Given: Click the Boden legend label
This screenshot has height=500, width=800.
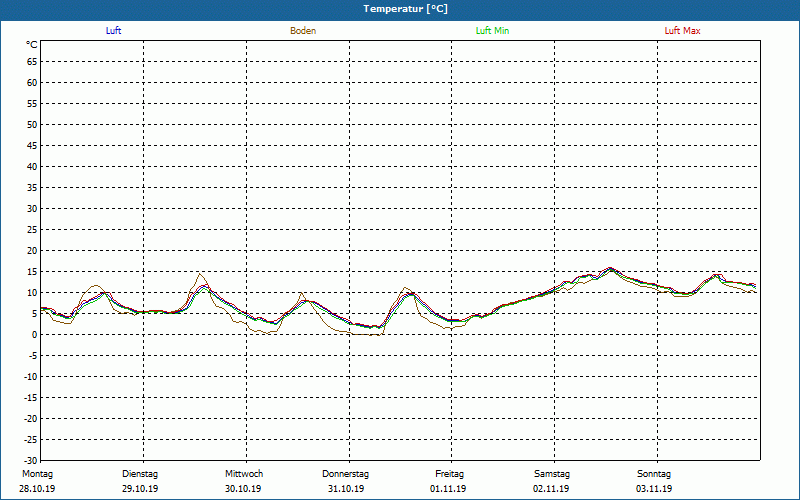Looking at the screenshot, I should (303, 31).
